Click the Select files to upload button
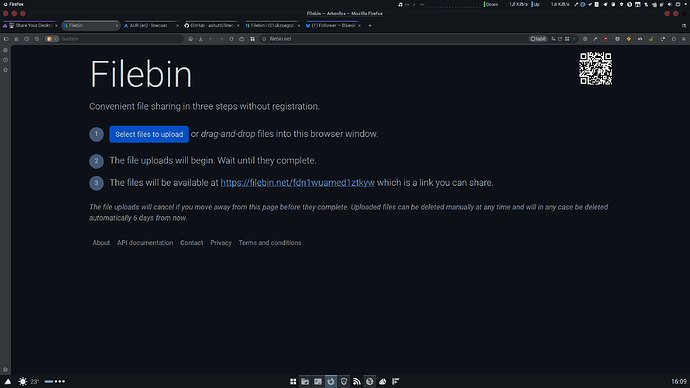Screen dimensions: 690x388 [x=149, y=134]
